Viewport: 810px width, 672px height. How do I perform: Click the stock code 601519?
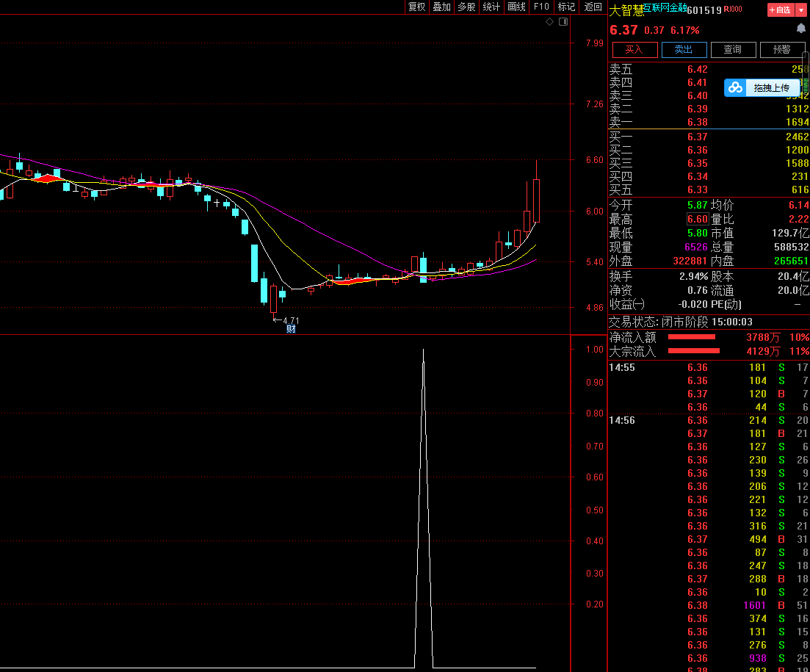[704, 10]
